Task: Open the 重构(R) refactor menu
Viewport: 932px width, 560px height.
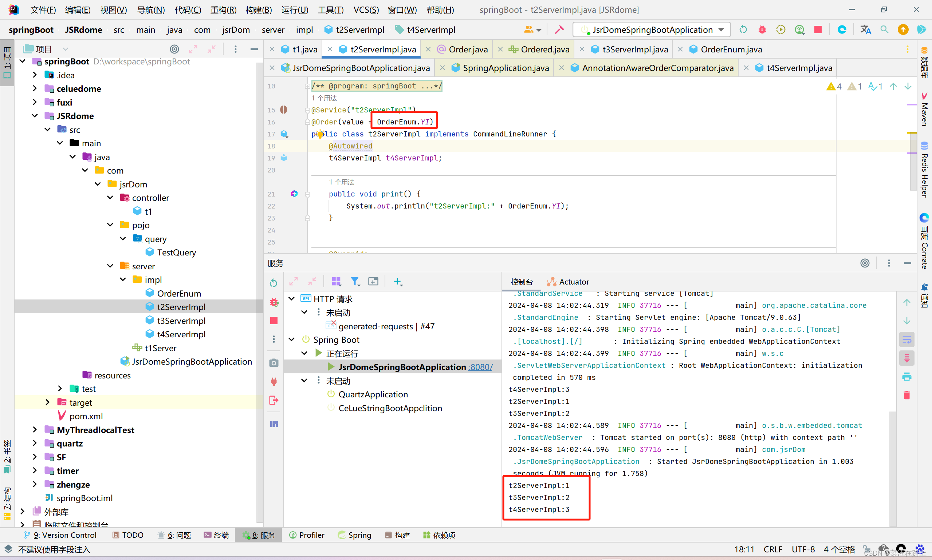Action: tap(223, 10)
